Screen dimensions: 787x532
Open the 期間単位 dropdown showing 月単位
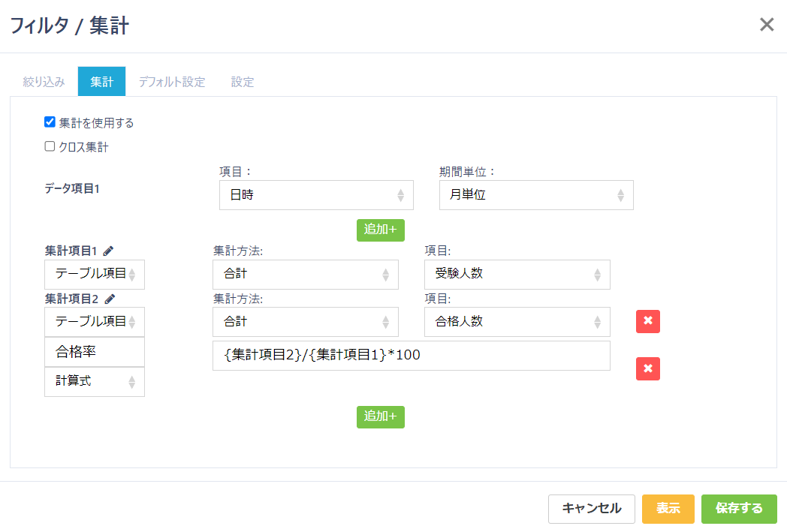coord(536,195)
